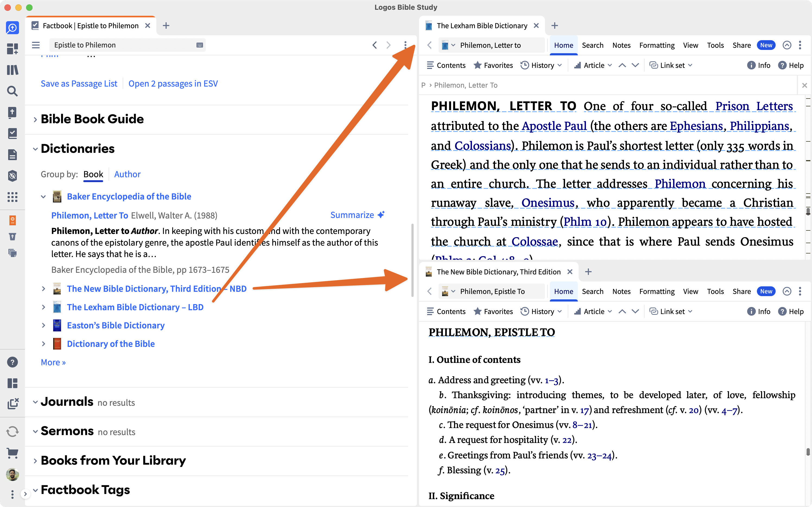Click the Help question mark in sidebar
This screenshot has height=507, width=812.
(x=12, y=362)
